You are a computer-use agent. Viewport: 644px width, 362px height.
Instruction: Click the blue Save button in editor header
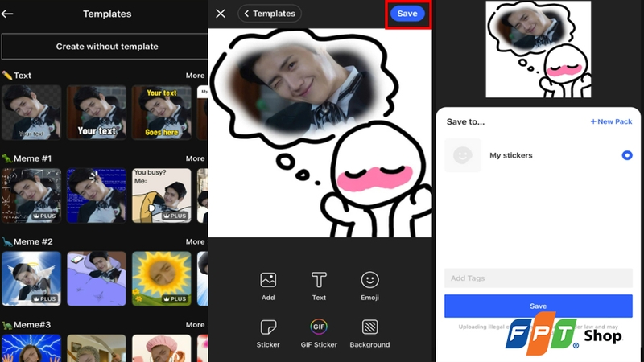point(407,14)
